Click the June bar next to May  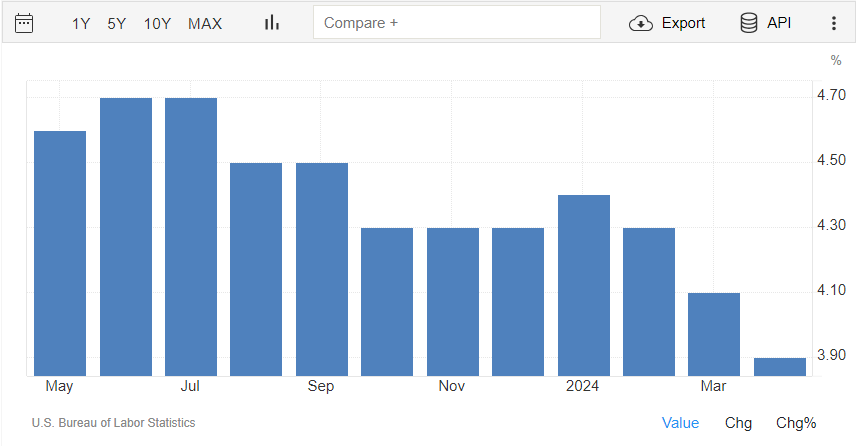tap(126, 237)
